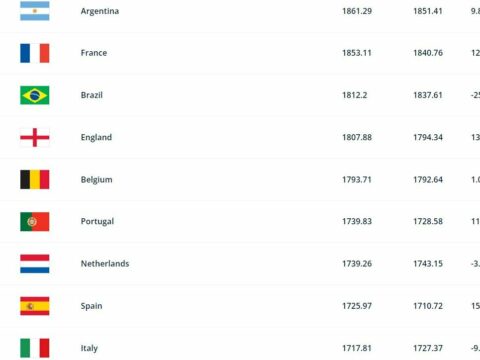Click Italy's previous points 1727.37
This screenshot has width=480, height=360.
coord(428,348)
